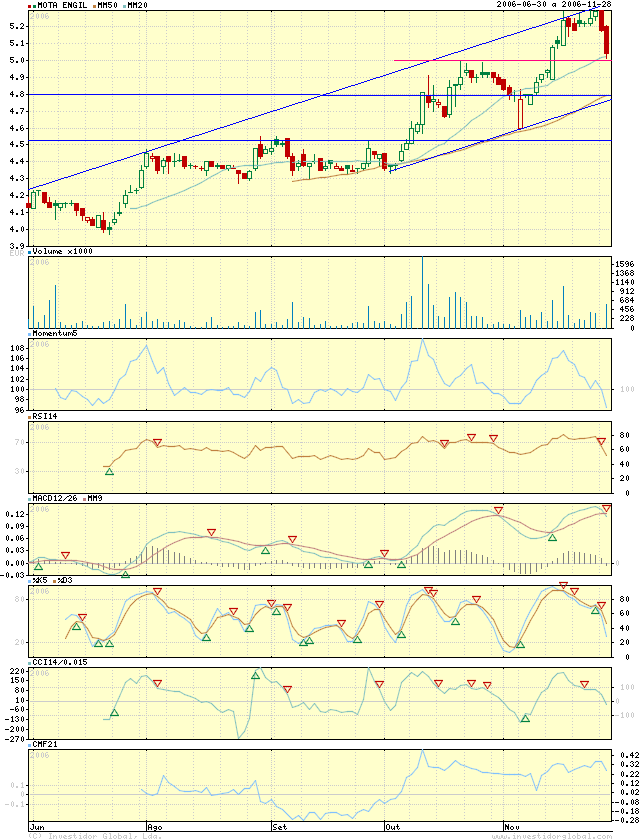Click the Out month label on time axis
Image resolution: width=640 pixels, height=840 pixels.
point(393,827)
